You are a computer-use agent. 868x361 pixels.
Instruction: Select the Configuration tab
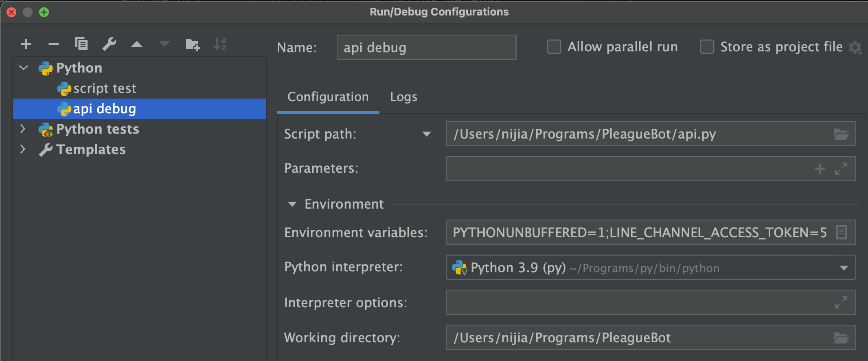click(328, 97)
